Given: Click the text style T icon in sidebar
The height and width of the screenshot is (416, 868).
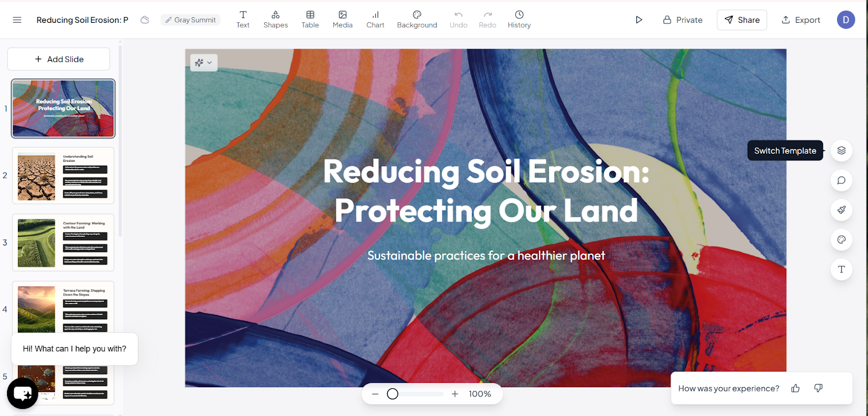Looking at the screenshot, I should (x=841, y=269).
